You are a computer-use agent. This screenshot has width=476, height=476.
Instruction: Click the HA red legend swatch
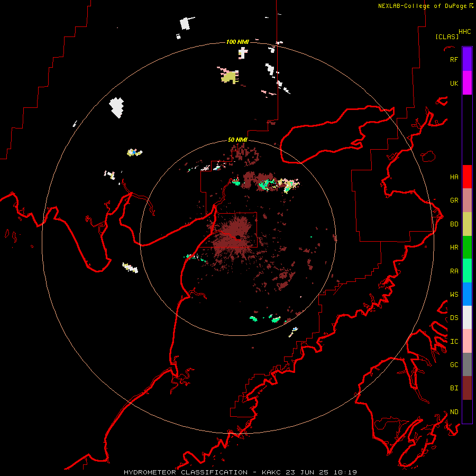coord(467,177)
